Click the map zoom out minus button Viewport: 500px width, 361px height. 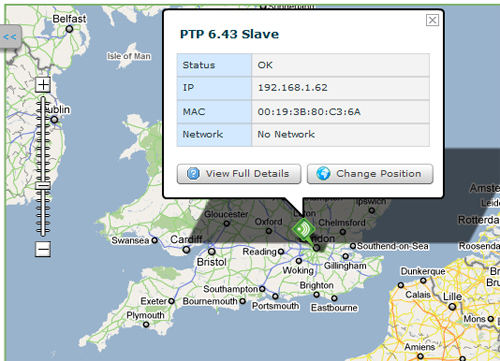click(43, 249)
